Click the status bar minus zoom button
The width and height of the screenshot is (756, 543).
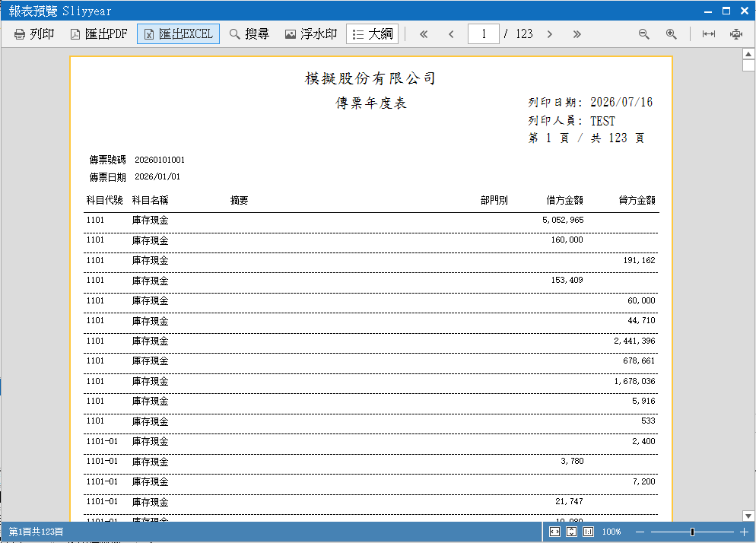[640, 532]
